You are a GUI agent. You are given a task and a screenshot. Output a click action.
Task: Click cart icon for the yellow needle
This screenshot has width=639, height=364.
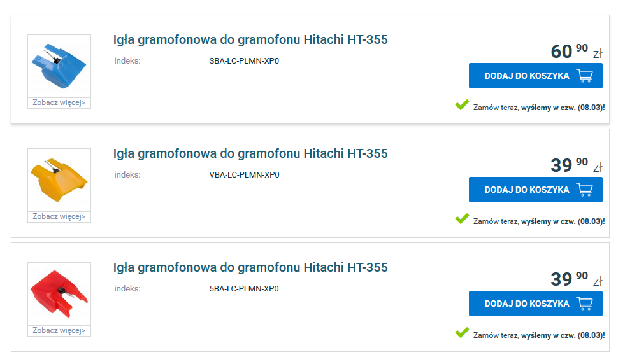point(584,190)
